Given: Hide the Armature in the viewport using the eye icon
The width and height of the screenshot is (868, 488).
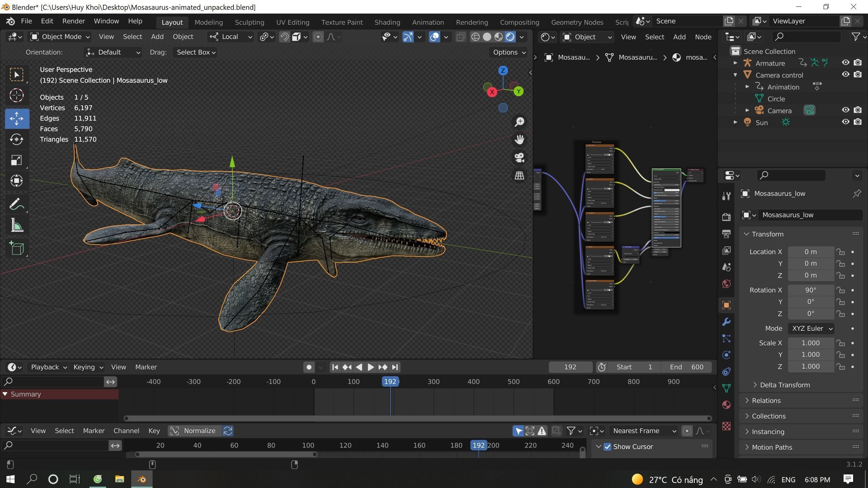Looking at the screenshot, I should pos(845,63).
